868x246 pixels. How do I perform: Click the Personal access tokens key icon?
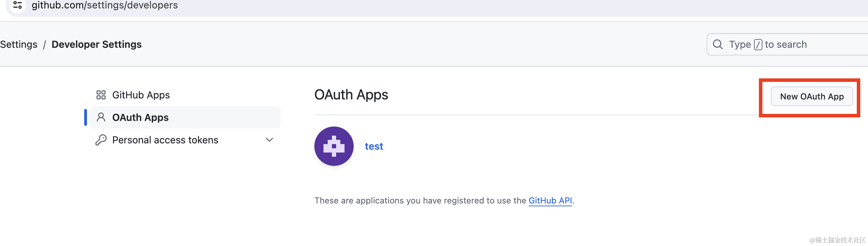click(x=101, y=140)
